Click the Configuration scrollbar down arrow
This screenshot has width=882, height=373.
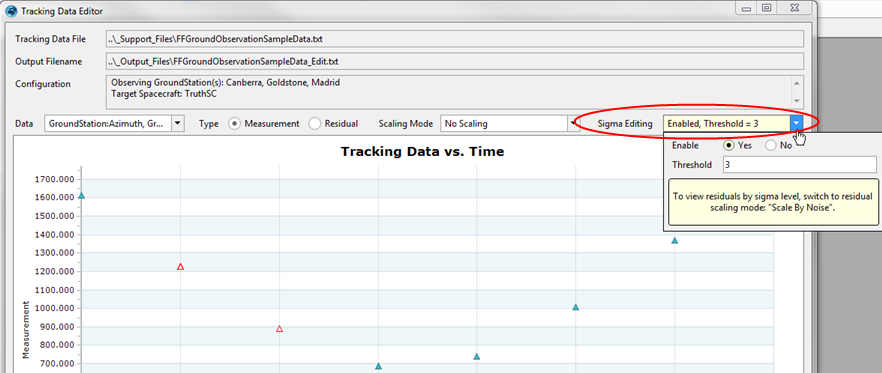point(797,101)
